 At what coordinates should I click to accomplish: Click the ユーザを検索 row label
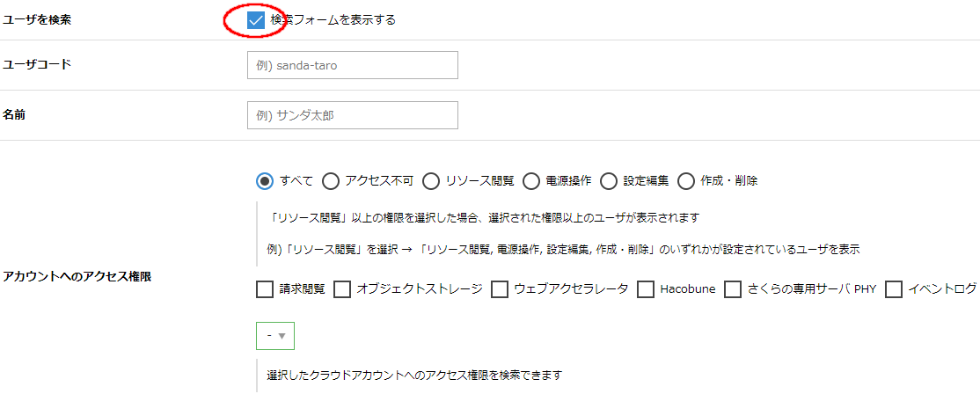pyautogui.click(x=37, y=19)
